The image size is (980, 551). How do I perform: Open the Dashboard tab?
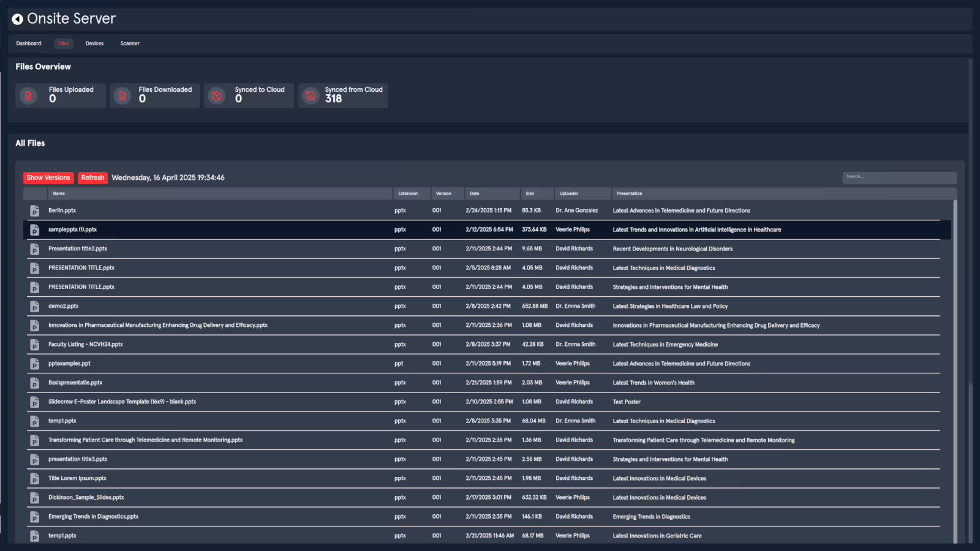tap(29, 43)
